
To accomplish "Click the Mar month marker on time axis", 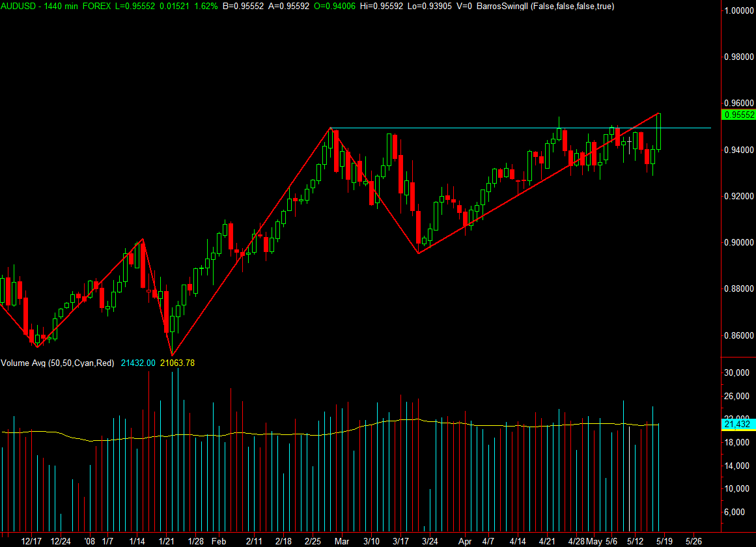I will 342,541.
